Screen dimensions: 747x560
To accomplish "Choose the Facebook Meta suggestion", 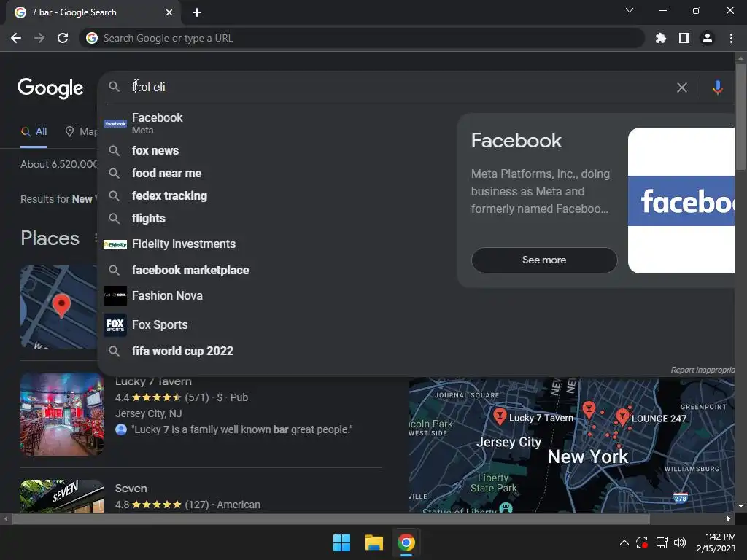I will [276, 122].
